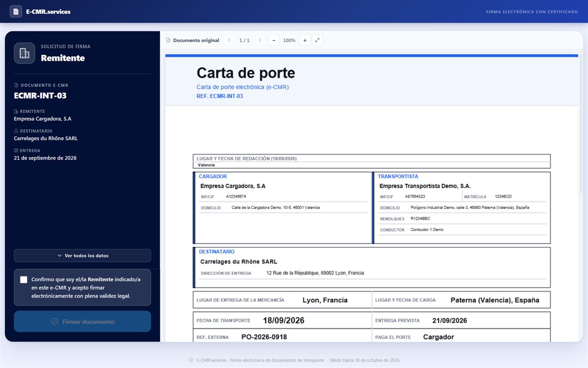Click Paterna (Valencia), España loading place

tap(495, 300)
